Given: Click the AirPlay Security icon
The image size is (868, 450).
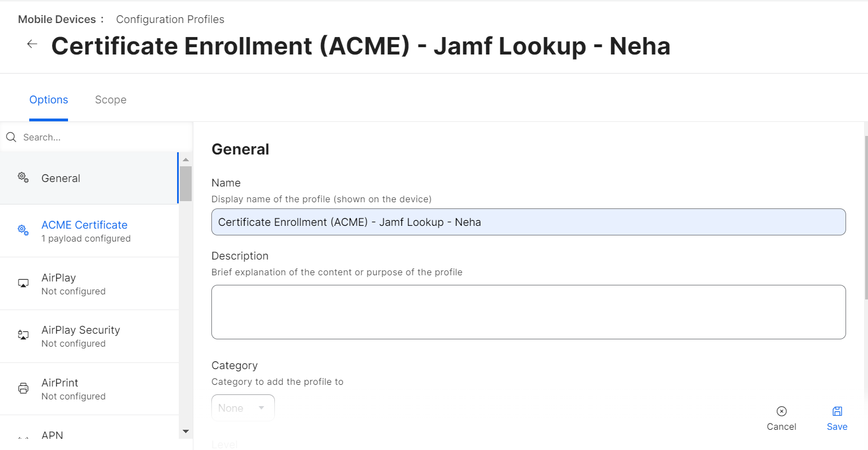Looking at the screenshot, I should coord(23,335).
